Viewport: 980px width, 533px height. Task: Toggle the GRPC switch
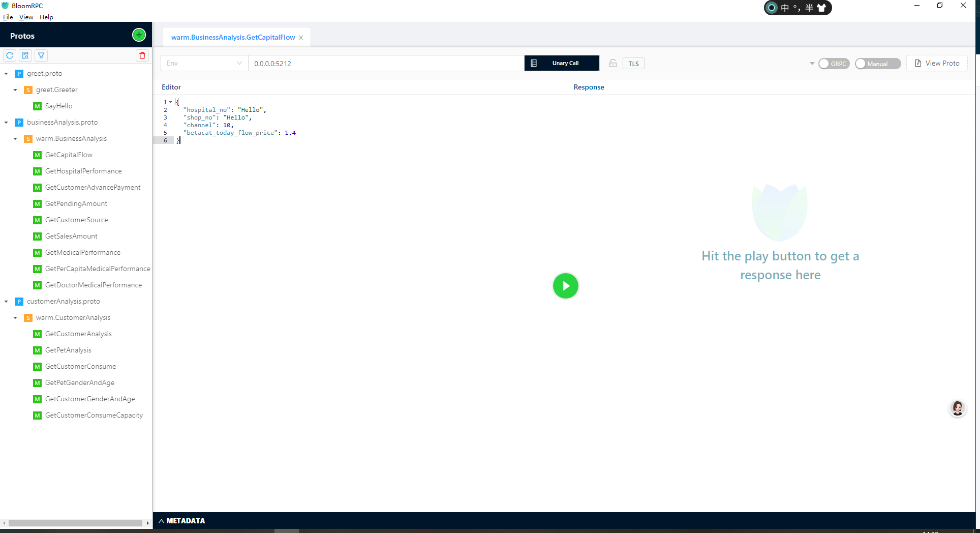coord(834,64)
